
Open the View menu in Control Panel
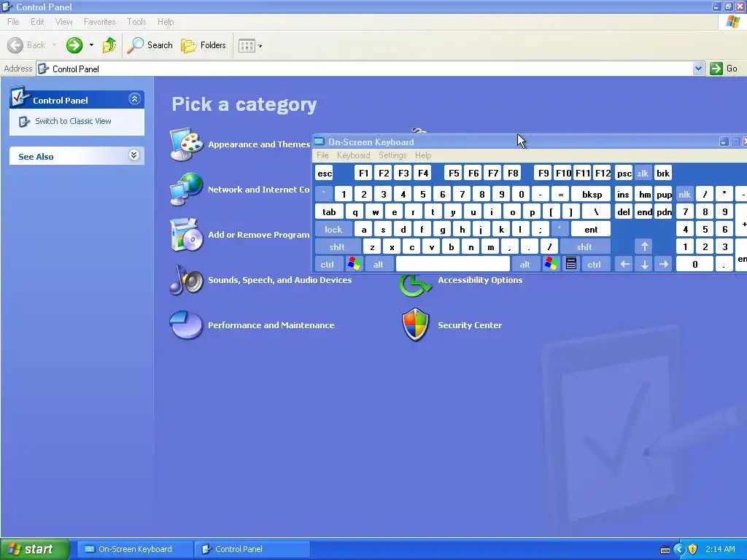(x=64, y=22)
